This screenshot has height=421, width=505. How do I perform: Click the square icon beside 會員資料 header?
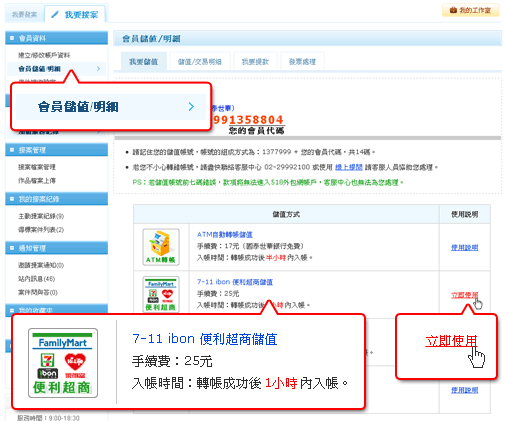pos(12,38)
